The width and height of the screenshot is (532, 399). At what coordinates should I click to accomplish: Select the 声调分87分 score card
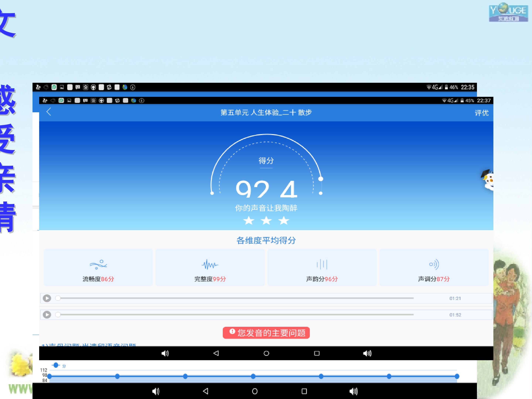click(x=434, y=267)
